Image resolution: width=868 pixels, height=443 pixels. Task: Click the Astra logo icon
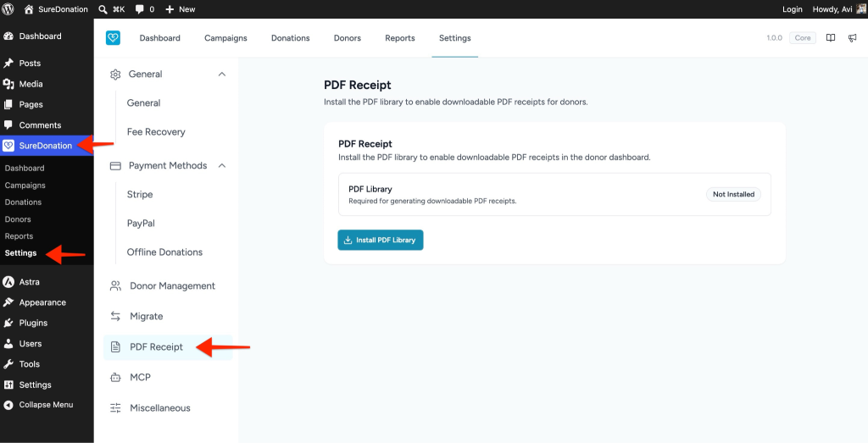(8, 281)
